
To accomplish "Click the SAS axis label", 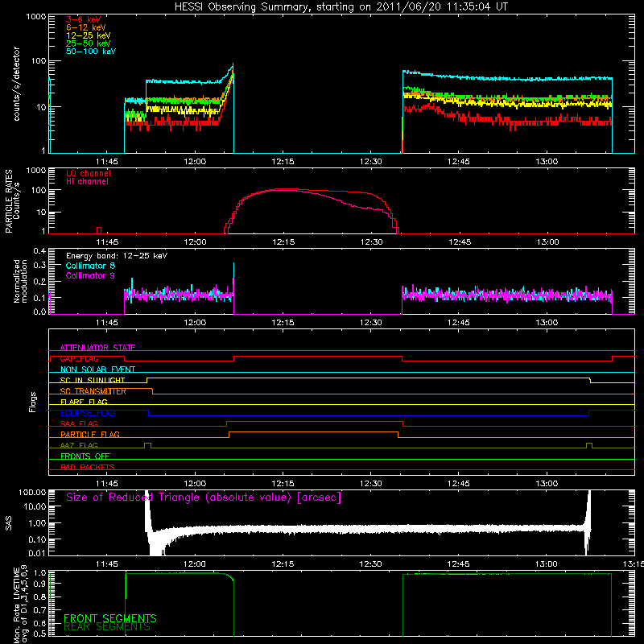I will click(9, 522).
